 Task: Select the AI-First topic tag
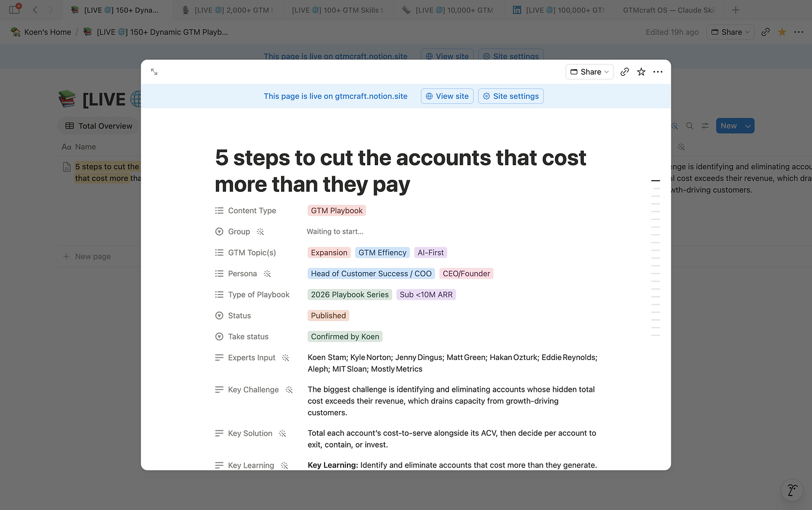(431, 253)
